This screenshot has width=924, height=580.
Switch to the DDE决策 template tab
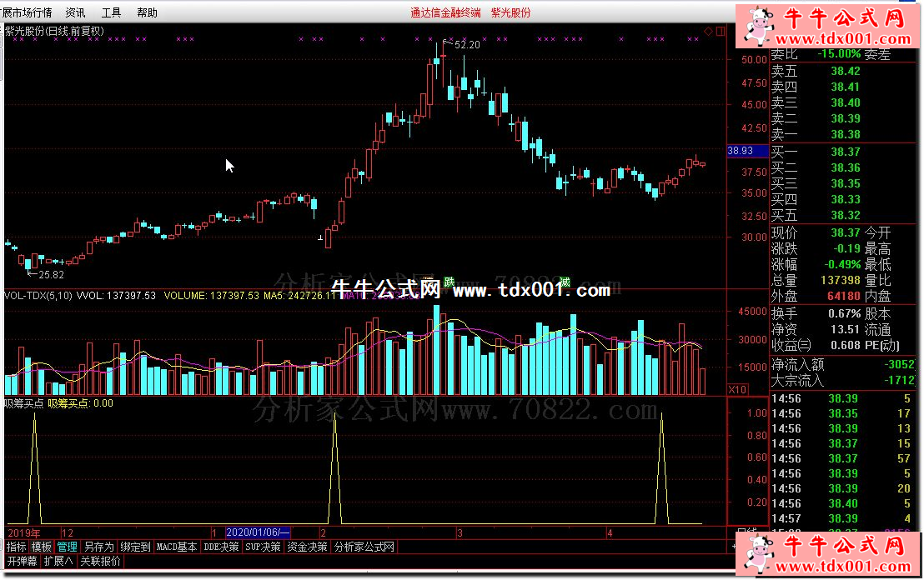pyautogui.click(x=222, y=547)
